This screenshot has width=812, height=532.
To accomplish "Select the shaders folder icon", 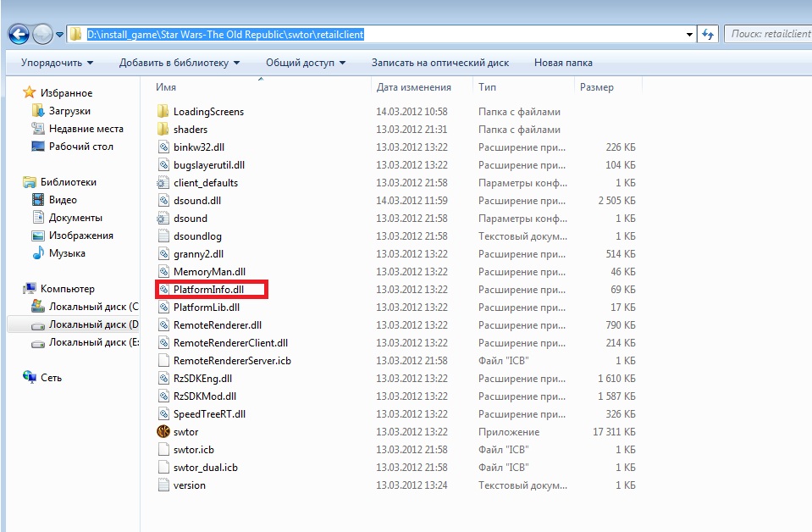I will [x=163, y=129].
